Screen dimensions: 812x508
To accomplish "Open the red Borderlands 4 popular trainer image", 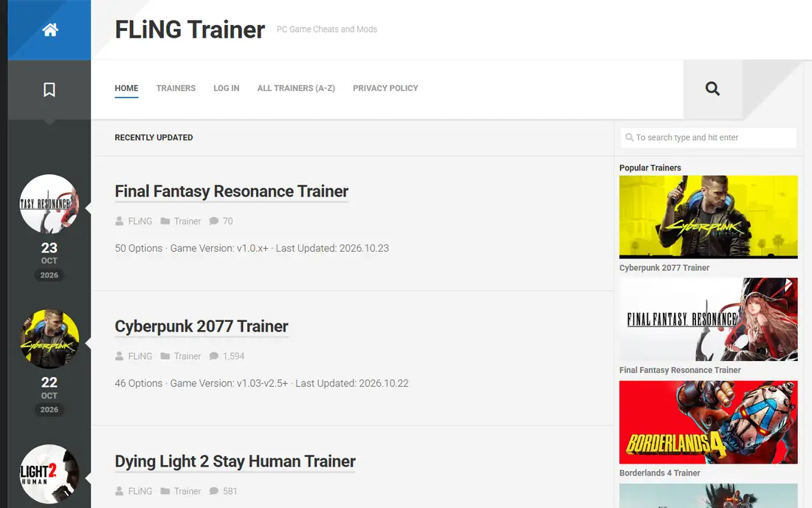I will 709,422.
